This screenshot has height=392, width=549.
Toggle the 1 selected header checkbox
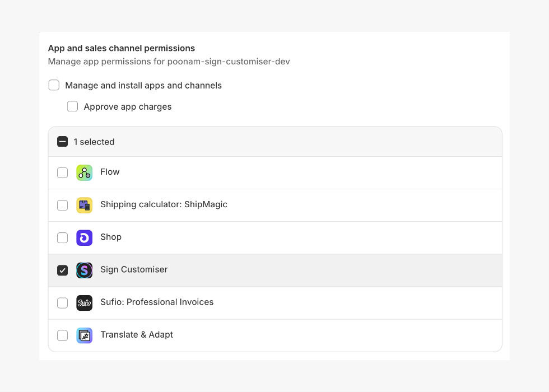(x=63, y=142)
